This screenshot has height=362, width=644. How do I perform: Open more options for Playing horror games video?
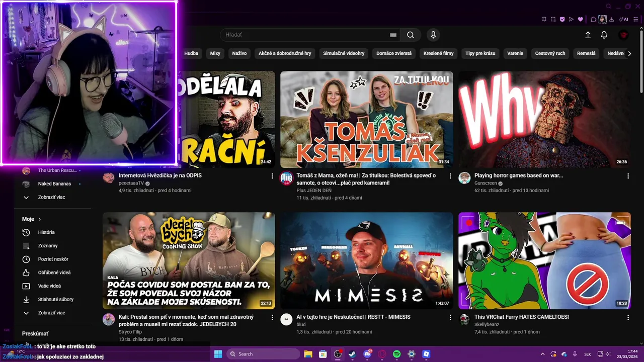coord(628,176)
